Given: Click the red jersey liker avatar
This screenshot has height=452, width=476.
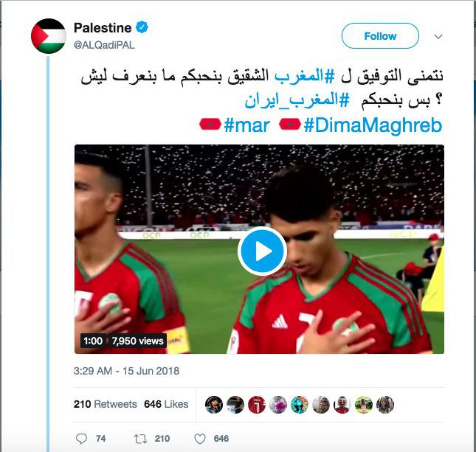Looking at the screenshot, I should [x=257, y=404].
